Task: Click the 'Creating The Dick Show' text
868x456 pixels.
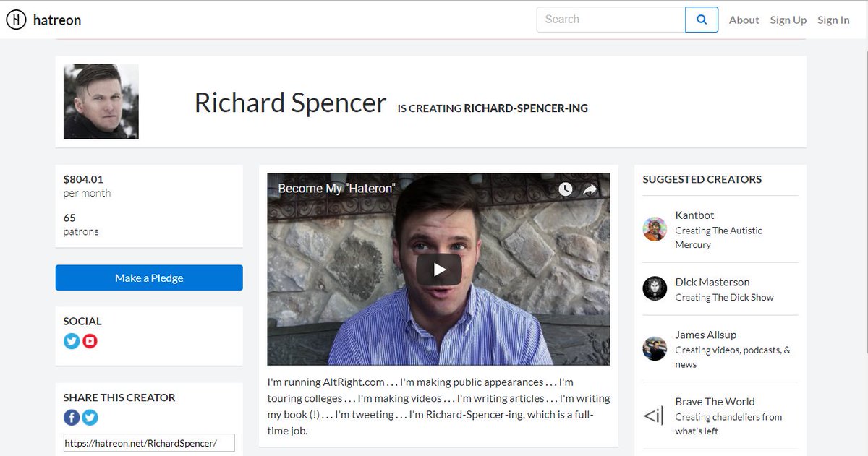Action: 724,297
